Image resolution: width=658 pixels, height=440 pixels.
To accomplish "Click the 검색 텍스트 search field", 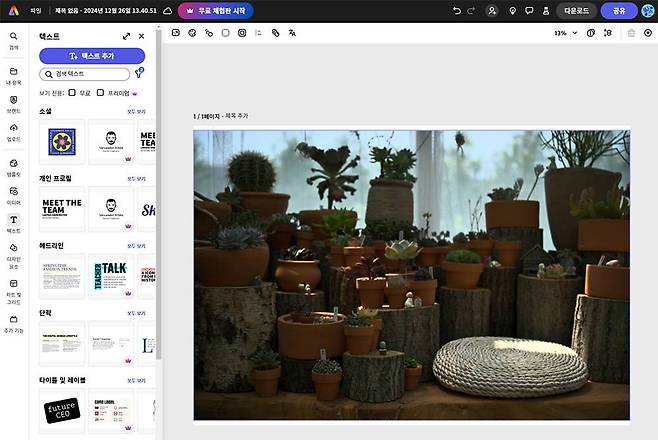I will pos(86,74).
